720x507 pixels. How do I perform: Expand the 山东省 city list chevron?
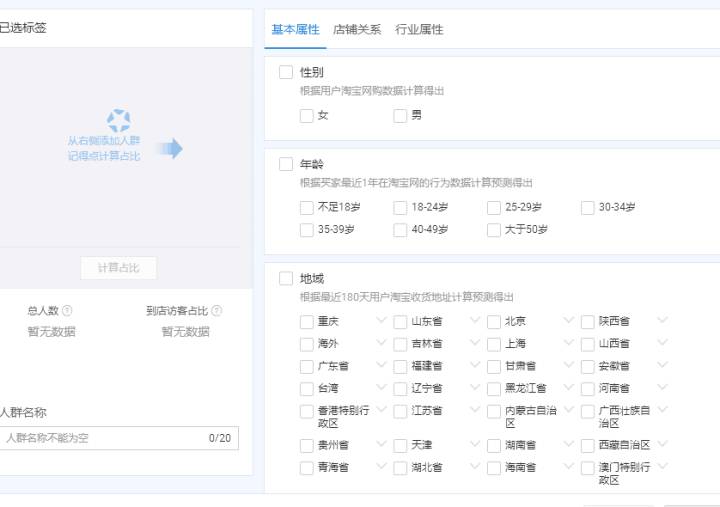tap(475, 320)
